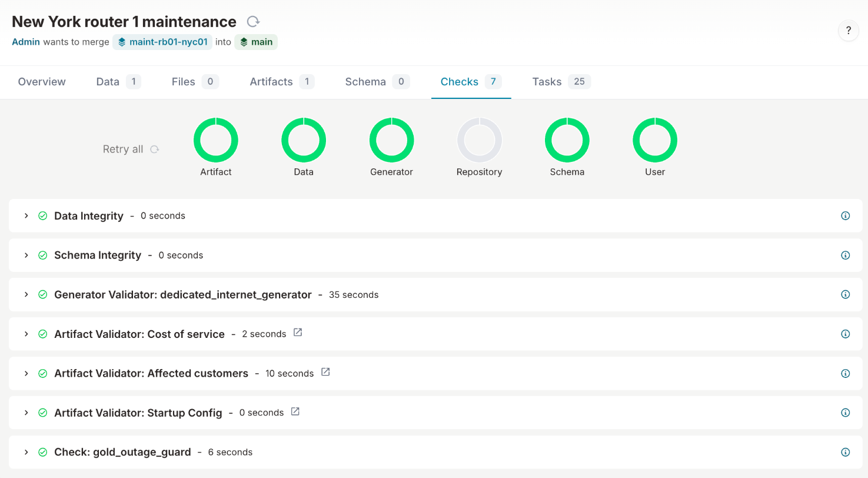868x478 pixels.
Task: Click the Data Integrity success check icon
Action: 42,216
